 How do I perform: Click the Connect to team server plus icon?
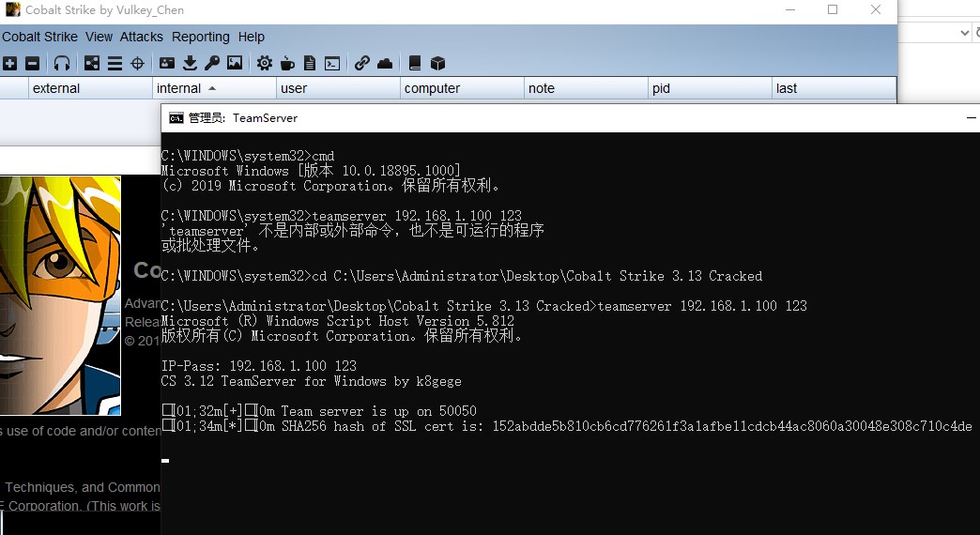click(x=9, y=63)
